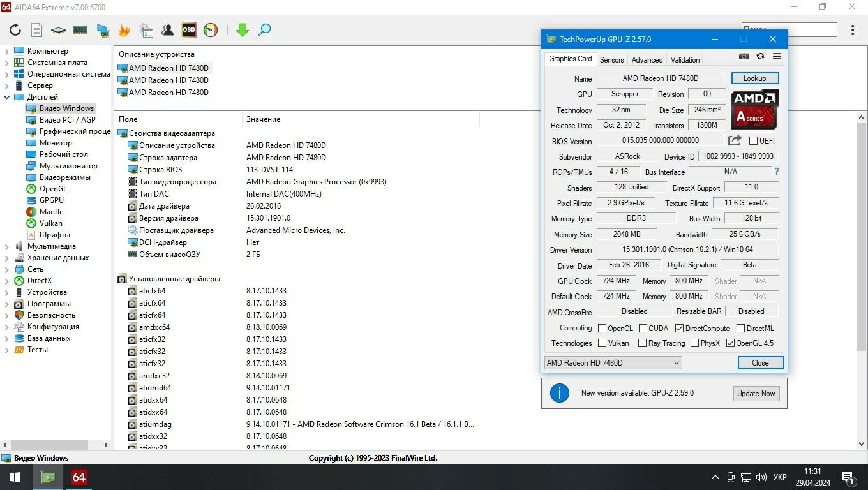
Task: Open the monitor diagnostics toolbar icon
Action: 103,30
